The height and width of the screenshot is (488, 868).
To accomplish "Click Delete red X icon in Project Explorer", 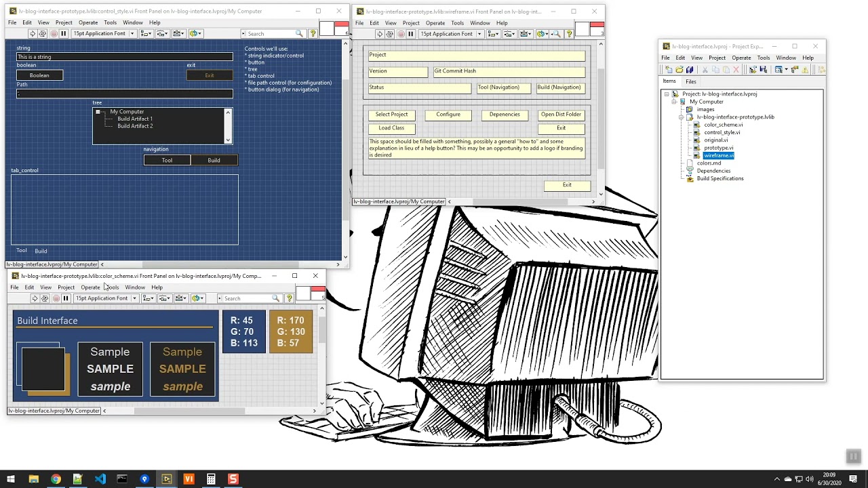I will pos(736,70).
